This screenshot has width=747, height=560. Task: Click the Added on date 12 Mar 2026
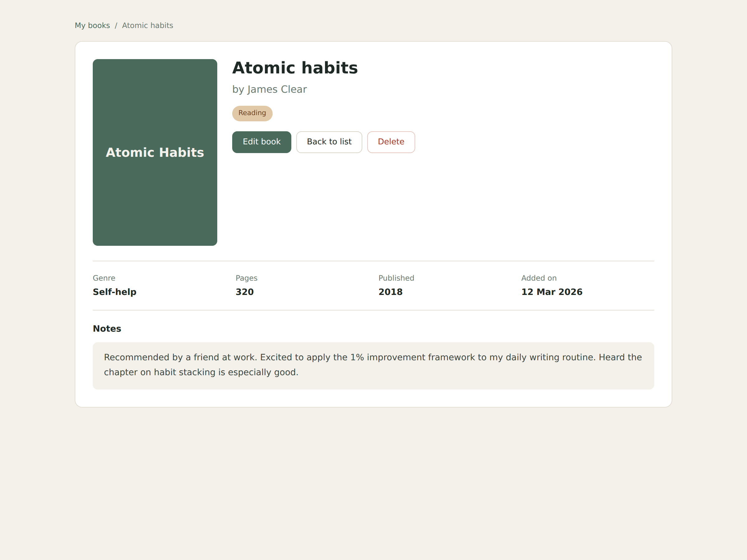pyautogui.click(x=552, y=292)
